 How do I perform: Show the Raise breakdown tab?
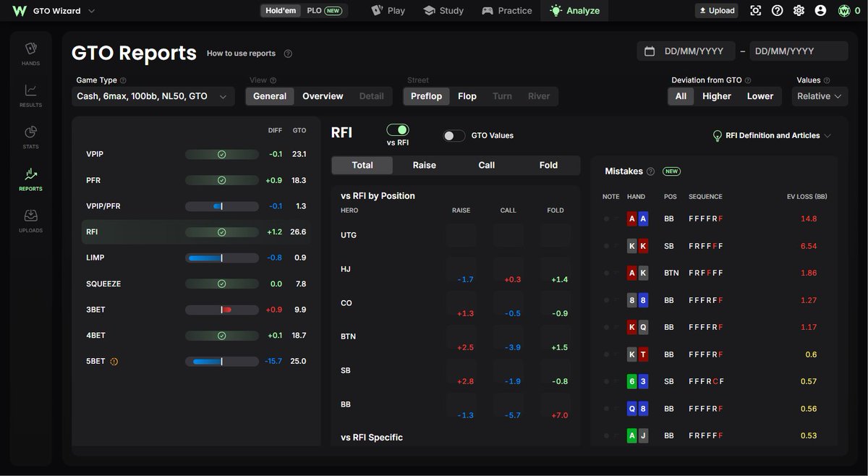425,166
